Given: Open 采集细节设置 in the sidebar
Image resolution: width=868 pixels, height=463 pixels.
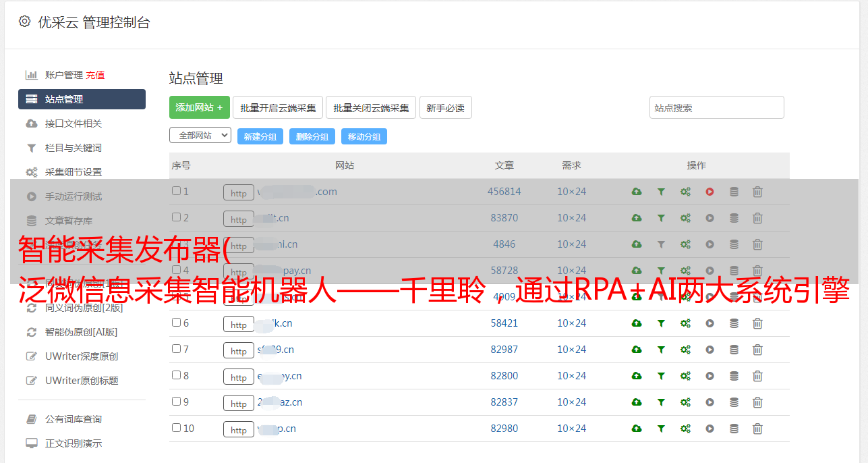Looking at the screenshot, I should (74, 172).
